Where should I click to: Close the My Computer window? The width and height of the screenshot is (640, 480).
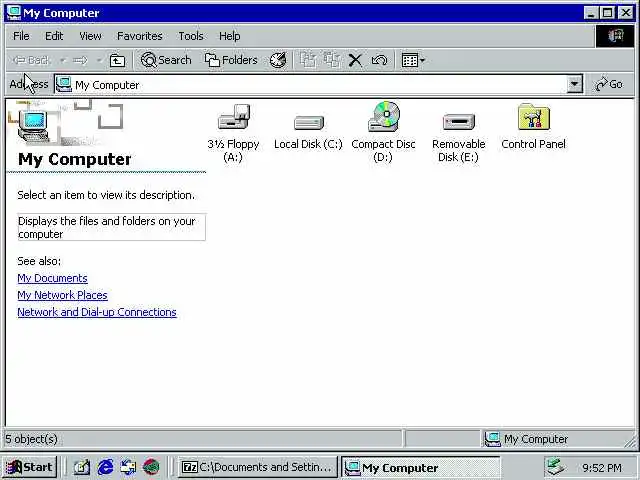[626, 13]
